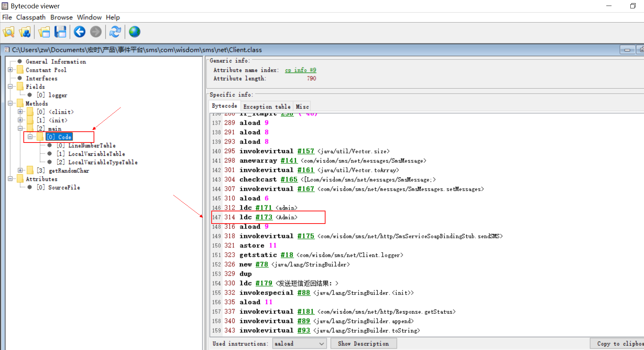Follow the #161 Vector.toArray link
The height and width of the screenshot is (350, 644).
306,170
